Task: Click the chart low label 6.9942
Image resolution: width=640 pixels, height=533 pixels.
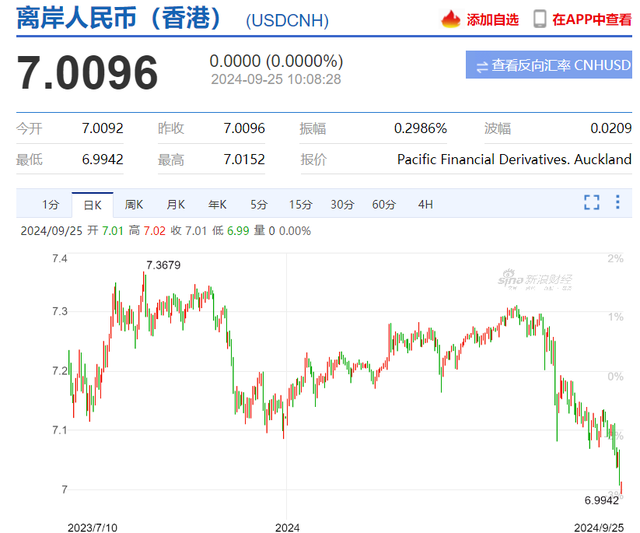Action: click(x=602, y=500)
